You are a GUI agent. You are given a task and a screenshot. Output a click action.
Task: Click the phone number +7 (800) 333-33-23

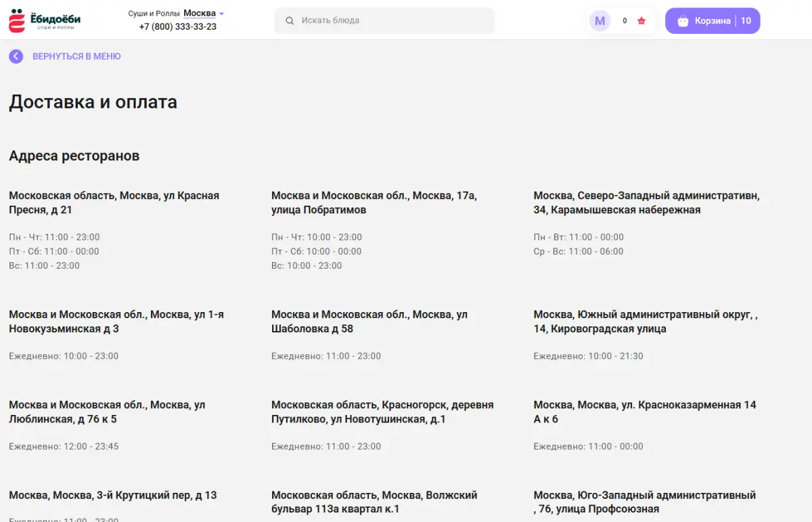[x=177, y=27]
